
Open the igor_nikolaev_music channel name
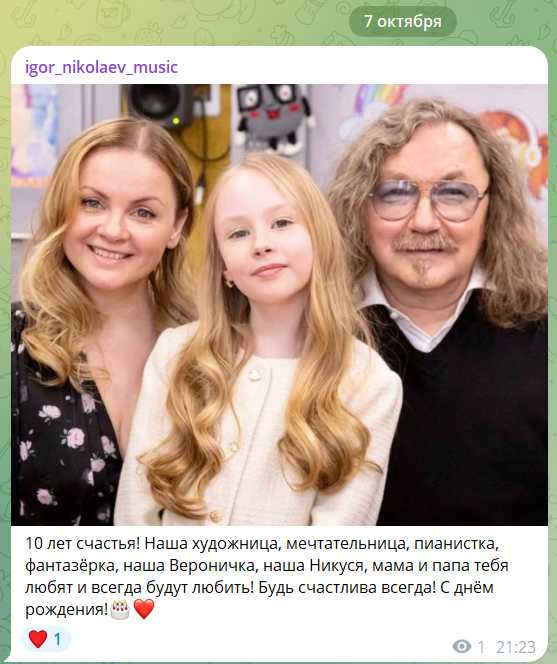pyautogui.click(x=101, y=67)
